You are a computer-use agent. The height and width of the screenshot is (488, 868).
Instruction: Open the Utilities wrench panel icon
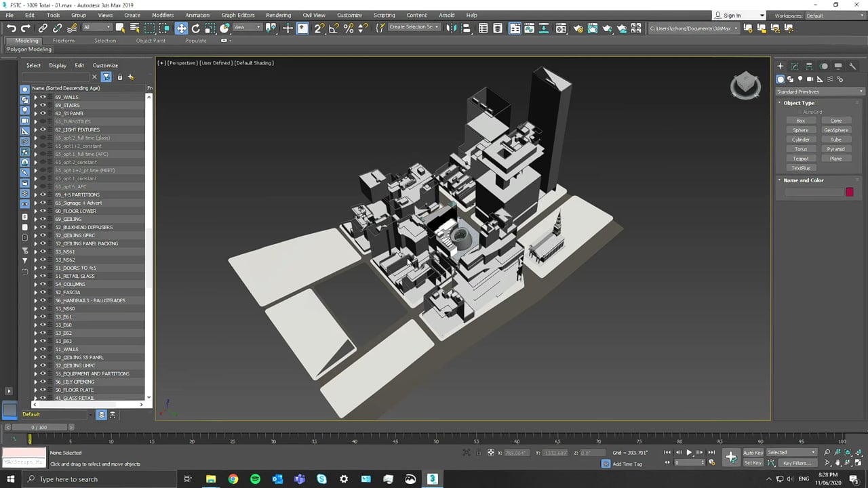coord(852,66)
